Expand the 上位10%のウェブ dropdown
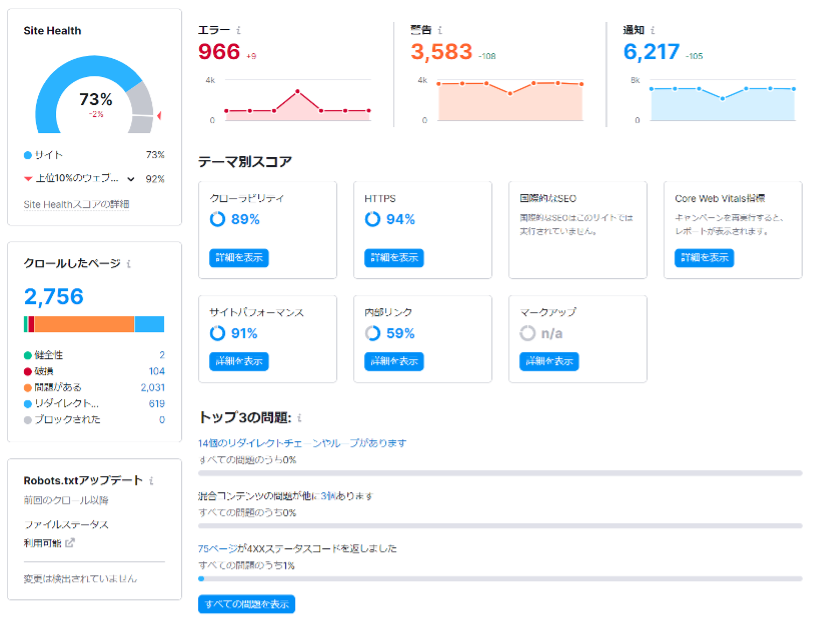The height and width of the screenshot is (625, 813). [x=130, y=179]
